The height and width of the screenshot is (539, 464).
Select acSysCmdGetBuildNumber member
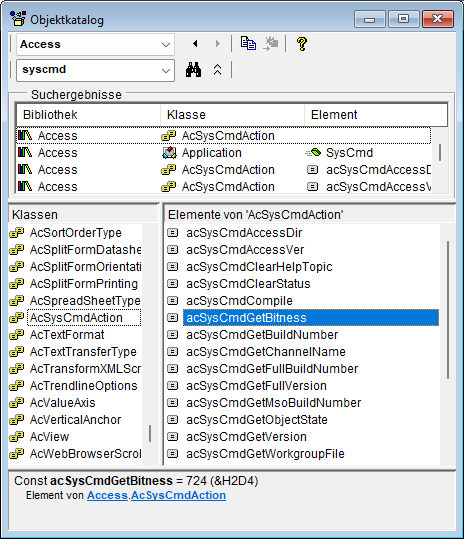(262, 335)
